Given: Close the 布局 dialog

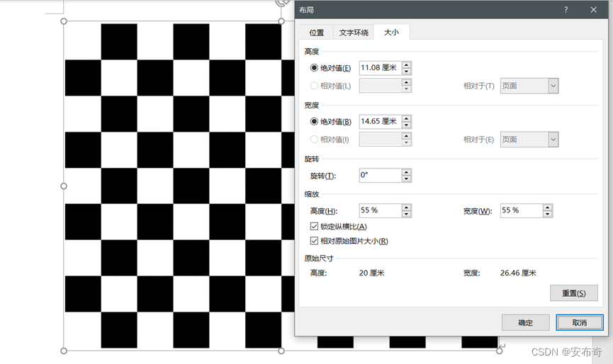Looking at the screenshot, I should point(593,10).
